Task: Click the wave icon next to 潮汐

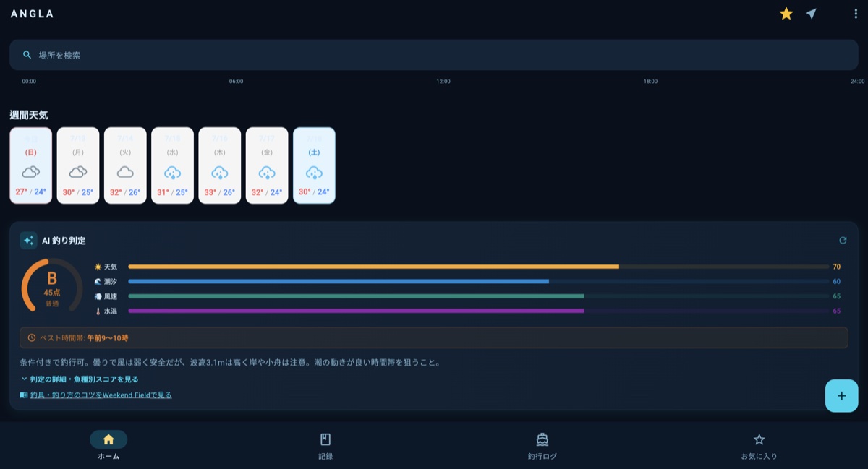Action: click(98, 281)
